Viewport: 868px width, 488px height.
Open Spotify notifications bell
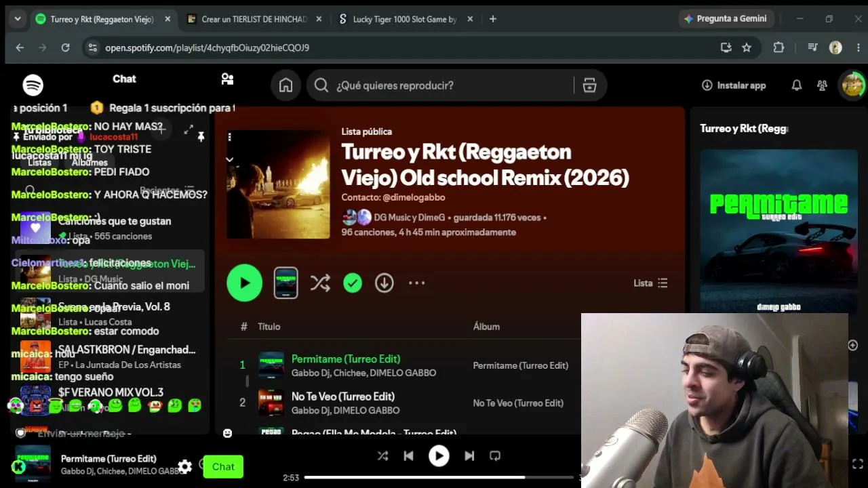click(797, 85)
